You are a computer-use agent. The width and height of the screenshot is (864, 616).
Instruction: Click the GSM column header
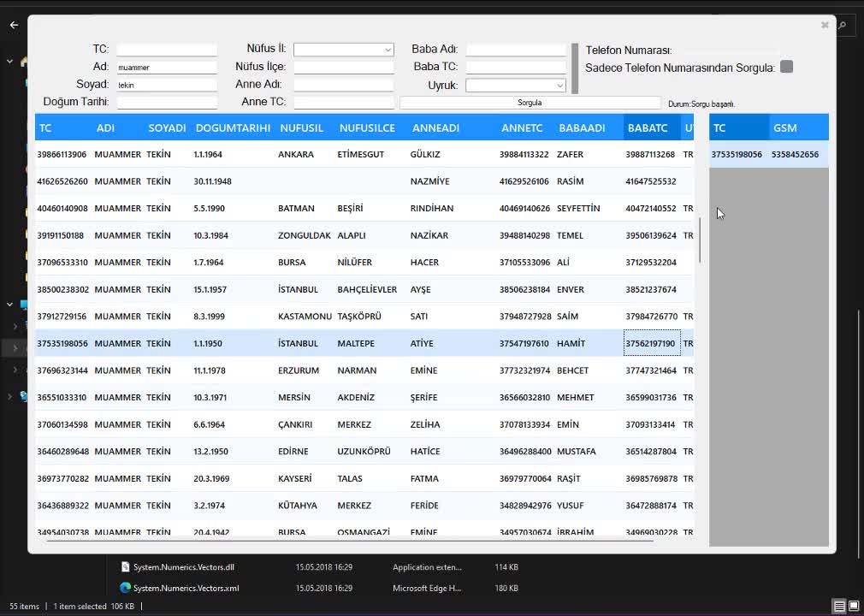tap(784, 127)
